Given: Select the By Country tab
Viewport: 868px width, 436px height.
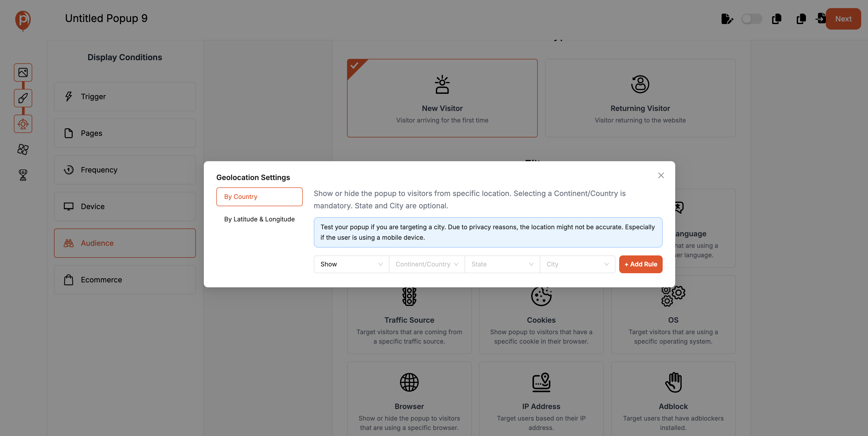Looking at the screenshot, I should (x=260, y=197).
